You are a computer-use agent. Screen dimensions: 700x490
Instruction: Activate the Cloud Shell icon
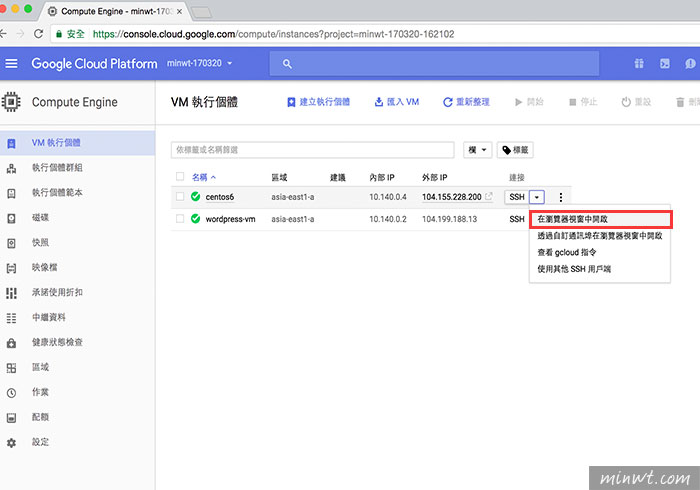665,64
